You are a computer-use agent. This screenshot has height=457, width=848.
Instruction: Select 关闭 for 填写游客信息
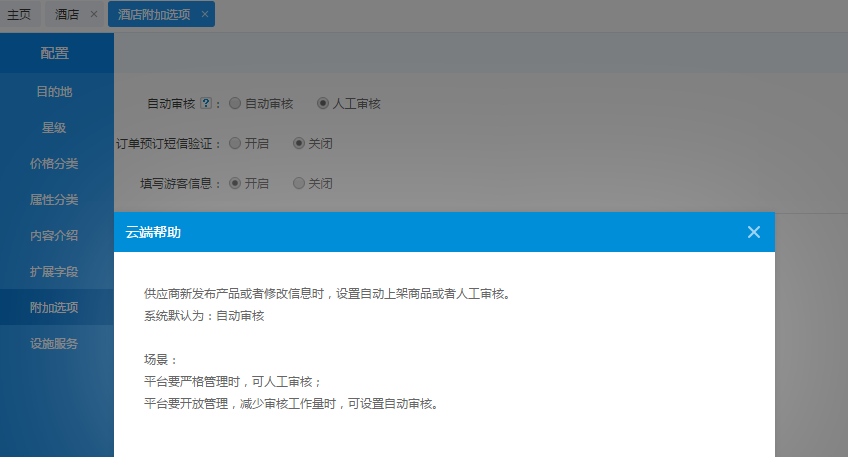pyautogui.click(x=299, y=183)
